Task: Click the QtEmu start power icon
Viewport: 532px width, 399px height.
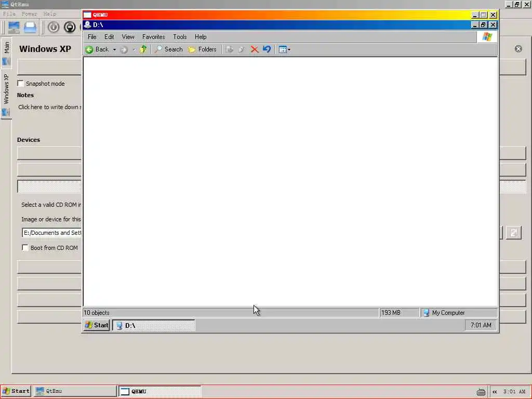Action: pyautogui.click(x=54, y=27)
